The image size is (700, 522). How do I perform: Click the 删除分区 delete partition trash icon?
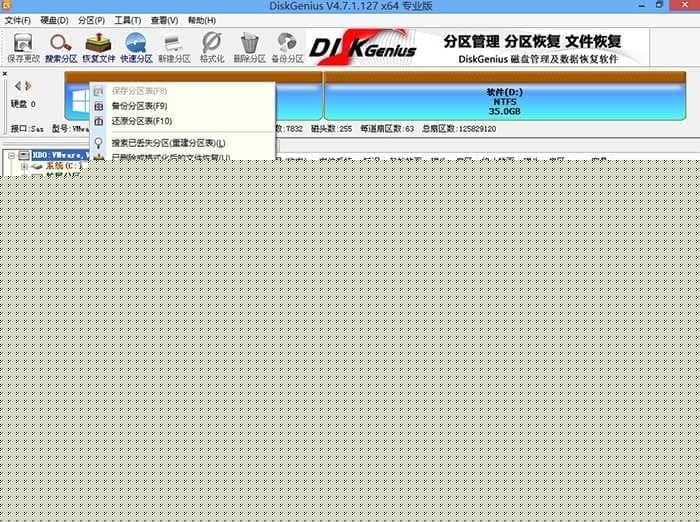tap(250, 43)
